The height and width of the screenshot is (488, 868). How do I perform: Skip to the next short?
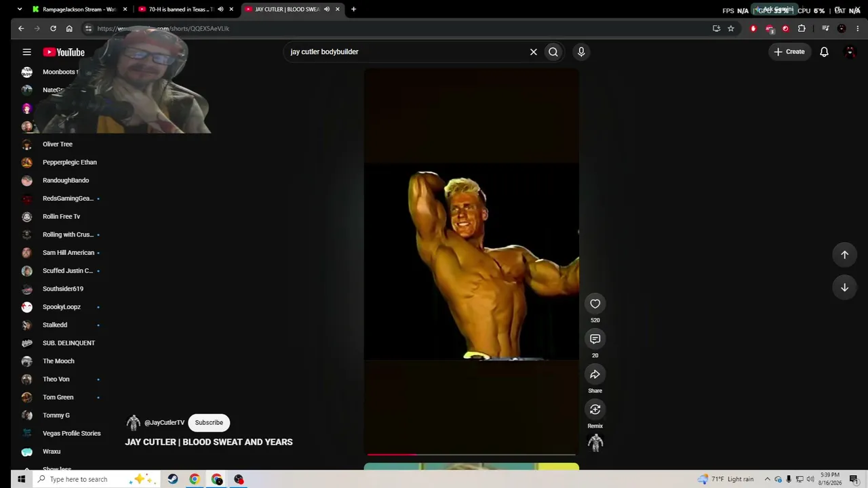coord(845,287)
